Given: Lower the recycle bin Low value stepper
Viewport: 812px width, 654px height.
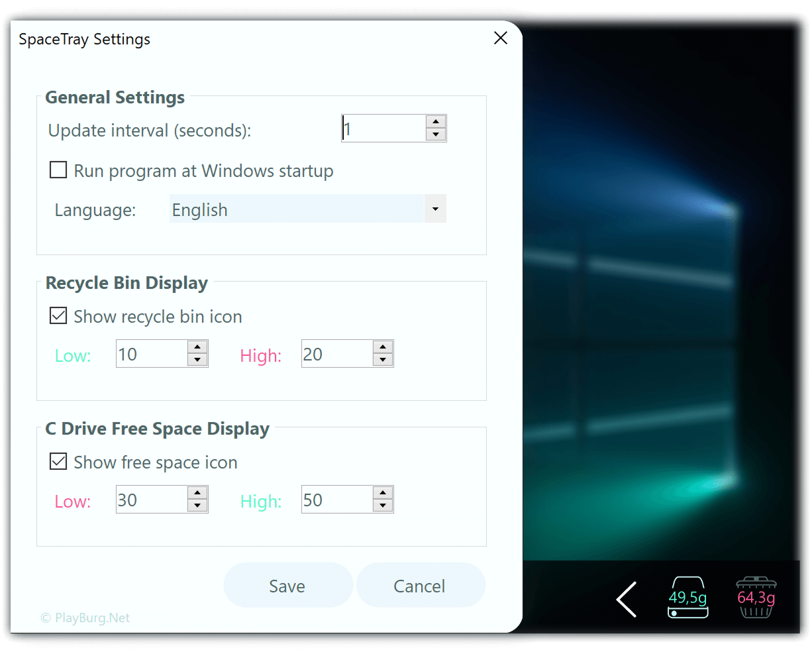Looking at the screenshot, I should [197, 358].
